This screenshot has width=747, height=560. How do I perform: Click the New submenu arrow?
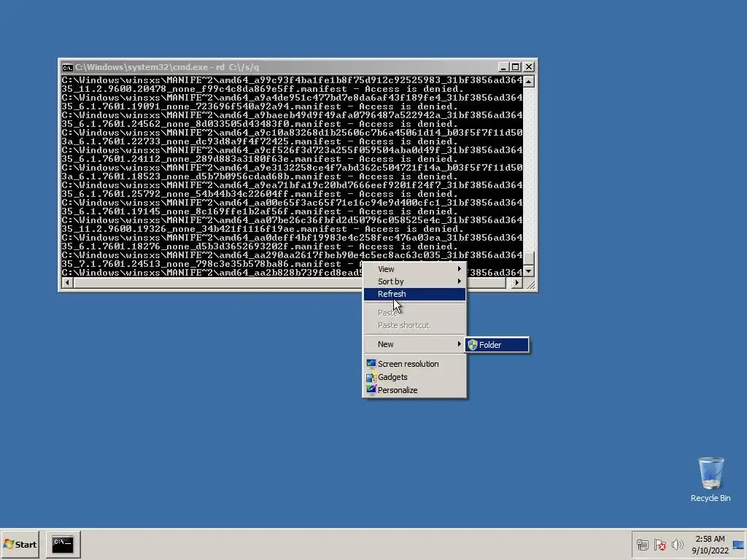[x=460, y=344]
